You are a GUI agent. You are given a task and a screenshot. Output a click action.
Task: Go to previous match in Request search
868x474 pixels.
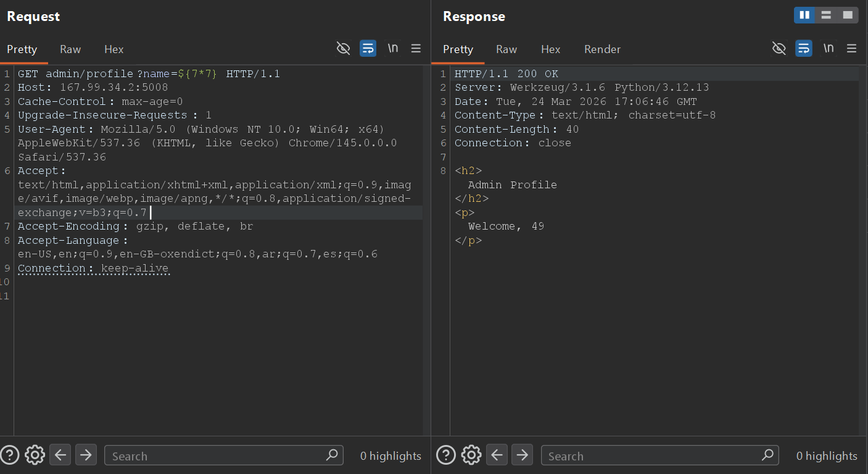pos(60,455)
